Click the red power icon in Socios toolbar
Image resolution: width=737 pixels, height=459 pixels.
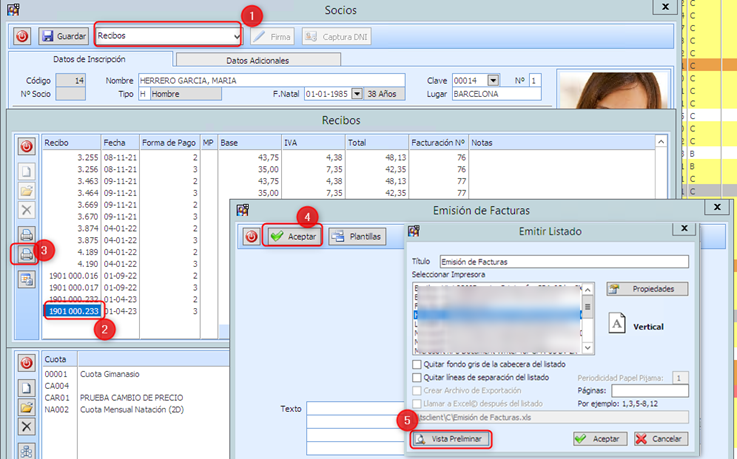(22, 36)
